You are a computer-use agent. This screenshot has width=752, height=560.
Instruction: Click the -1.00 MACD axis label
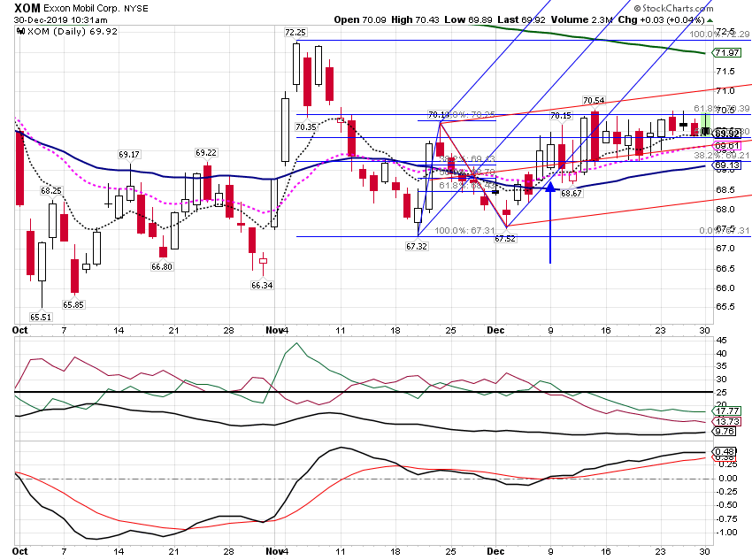click(727, 533)
